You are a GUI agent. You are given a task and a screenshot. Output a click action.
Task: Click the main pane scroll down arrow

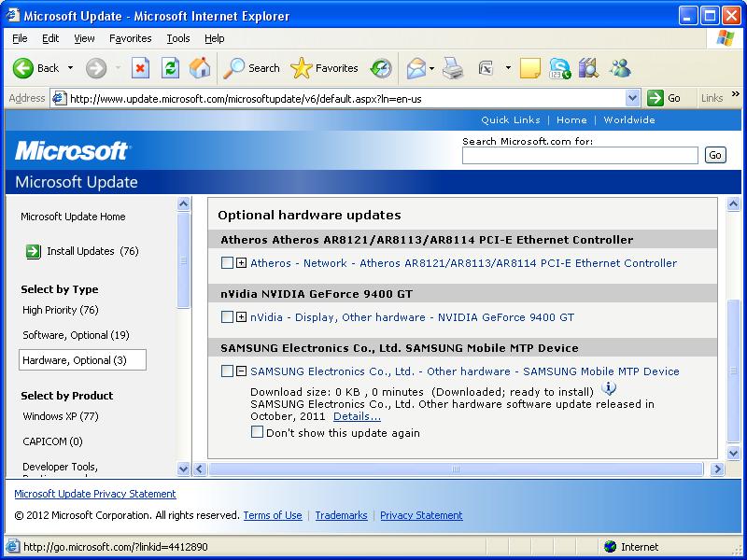(733, 454)
